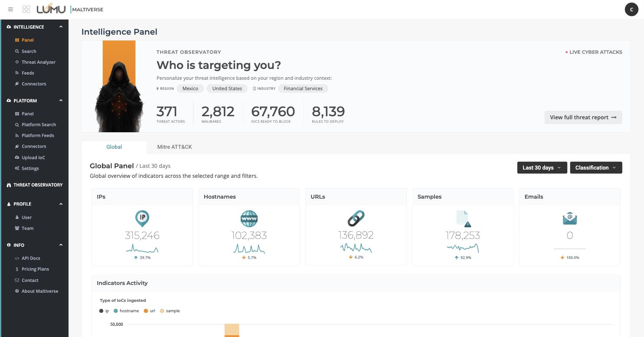The image size is (644, 337).
Task: Open the Classification dropdown
Action: click(596, 167)
